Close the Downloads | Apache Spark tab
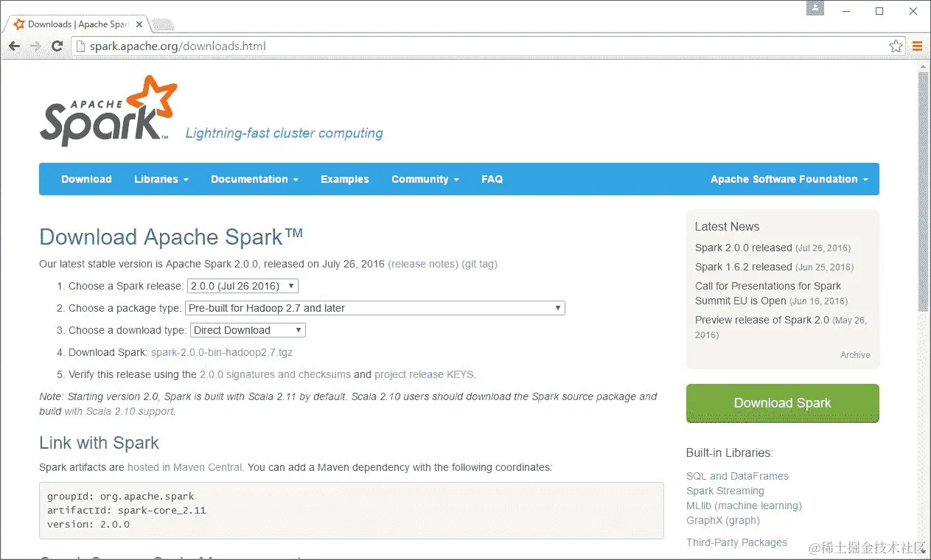This screenshot has height=560, width=931. (x=139, y=24)
